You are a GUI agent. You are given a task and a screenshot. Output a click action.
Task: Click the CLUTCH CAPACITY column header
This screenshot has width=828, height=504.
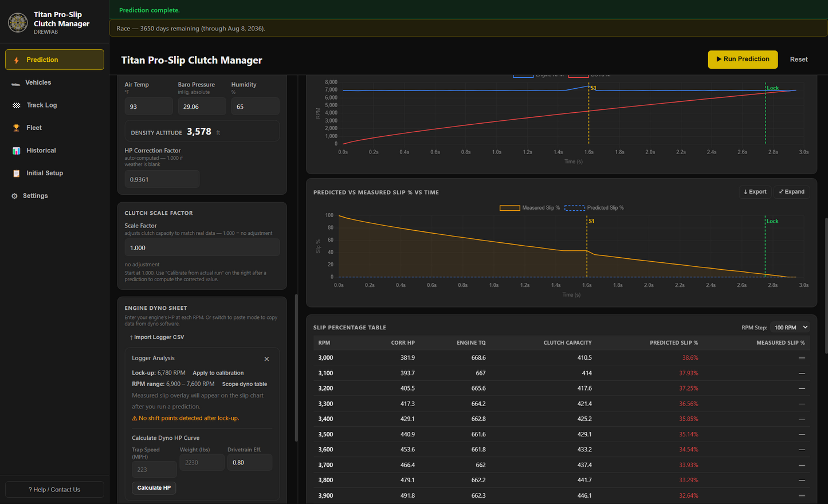click(x=567, y=343)
